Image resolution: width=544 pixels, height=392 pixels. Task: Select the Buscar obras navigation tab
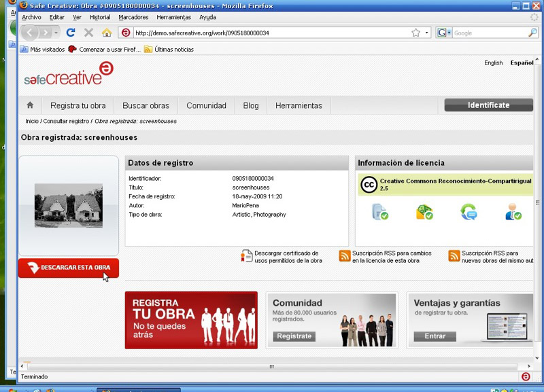(146, 105)
